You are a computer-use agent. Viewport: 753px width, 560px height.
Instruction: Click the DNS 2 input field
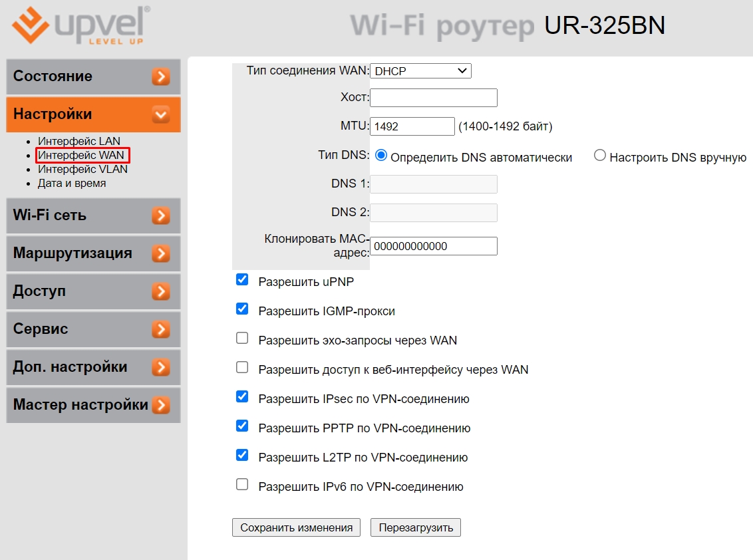point(434,213)
